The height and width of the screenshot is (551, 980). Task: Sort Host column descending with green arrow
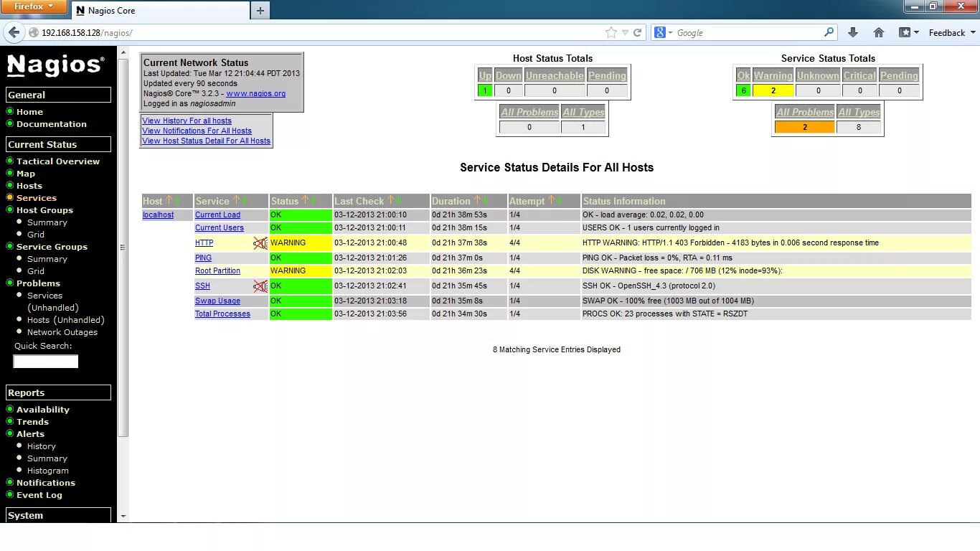coord(177,200)
